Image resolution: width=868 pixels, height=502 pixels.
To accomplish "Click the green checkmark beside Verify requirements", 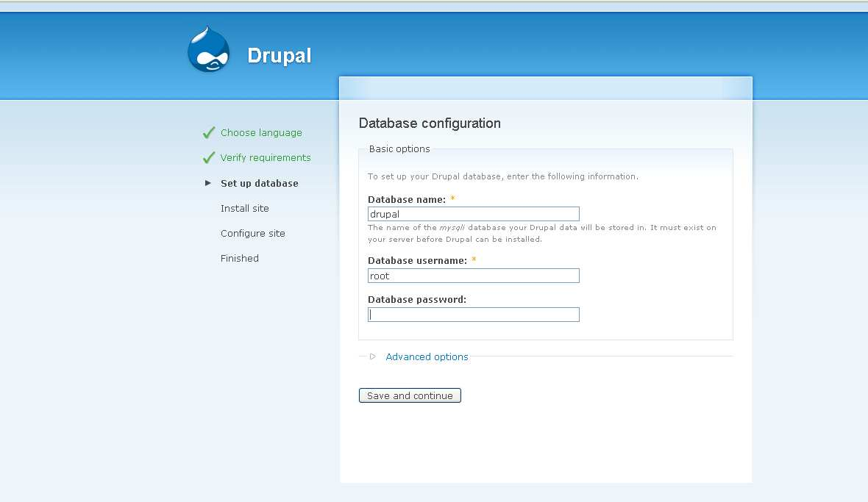I will [x=209, y=157].
